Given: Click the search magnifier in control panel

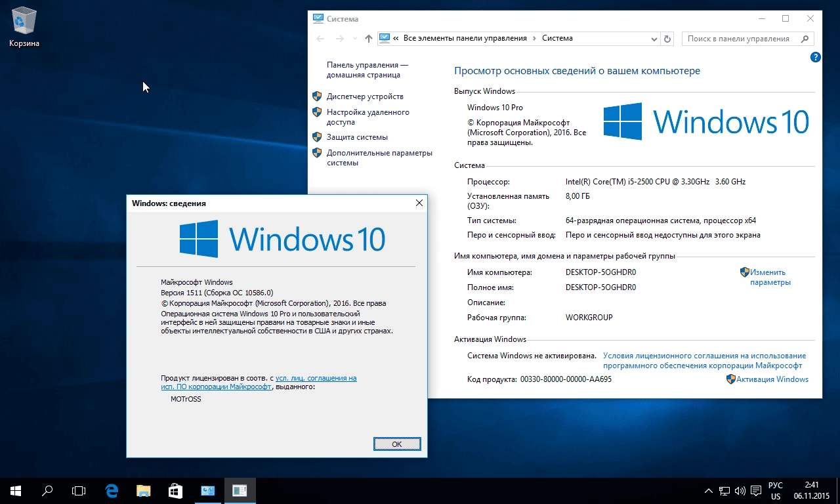Looking at the screenshot, I should 806,39.
